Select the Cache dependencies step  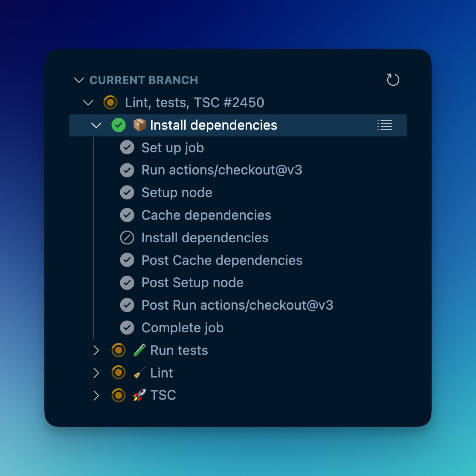tap(206, 215)
